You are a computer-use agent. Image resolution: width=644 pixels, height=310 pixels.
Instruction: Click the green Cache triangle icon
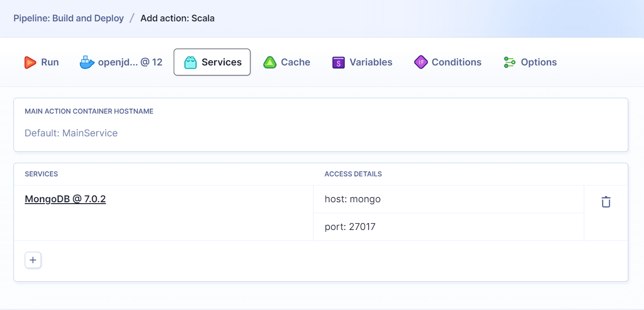[270, 62]
